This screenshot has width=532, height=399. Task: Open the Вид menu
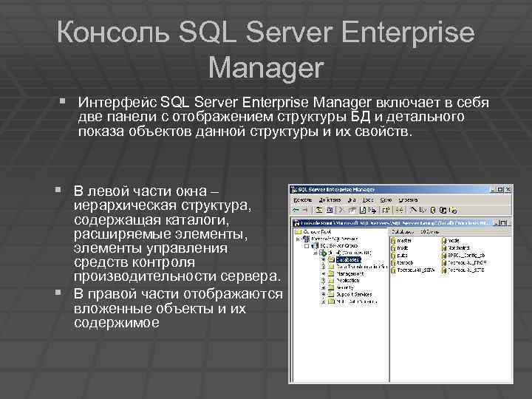pos(352,199)
